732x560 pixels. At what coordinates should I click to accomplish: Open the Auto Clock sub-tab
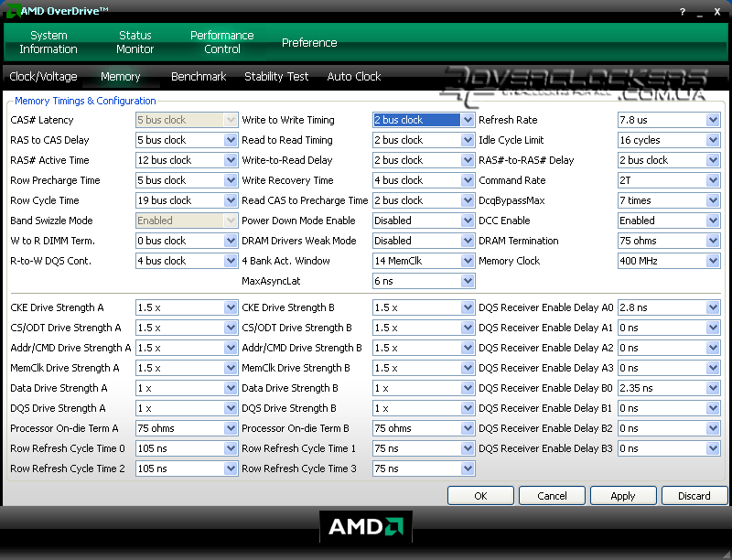(354, 77)
